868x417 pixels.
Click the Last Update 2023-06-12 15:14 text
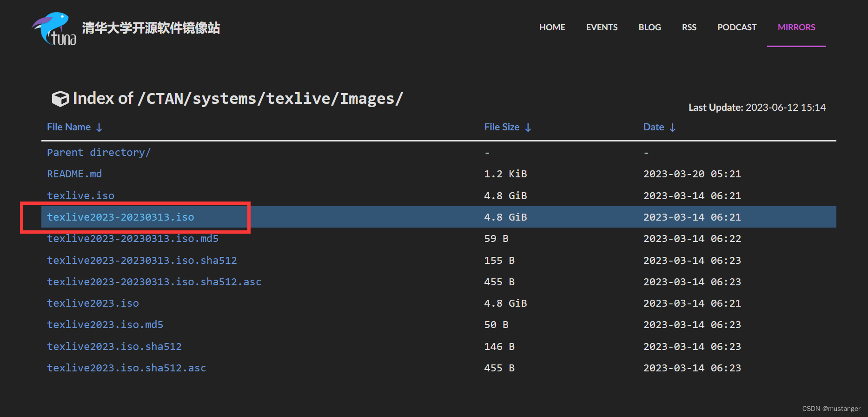(x=757, y=107)
